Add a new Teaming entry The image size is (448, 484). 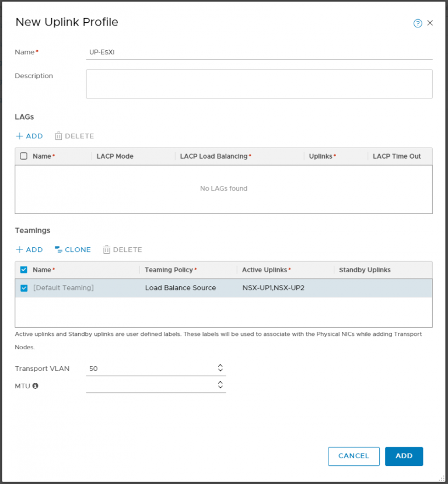pyautogui.click(x=29, y=250)
